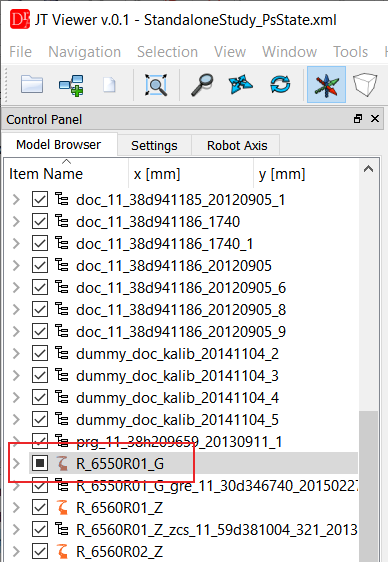Expand doc_11_38d941186_20120905_9 node
388x562 pixels.
(x=16, y=332)
